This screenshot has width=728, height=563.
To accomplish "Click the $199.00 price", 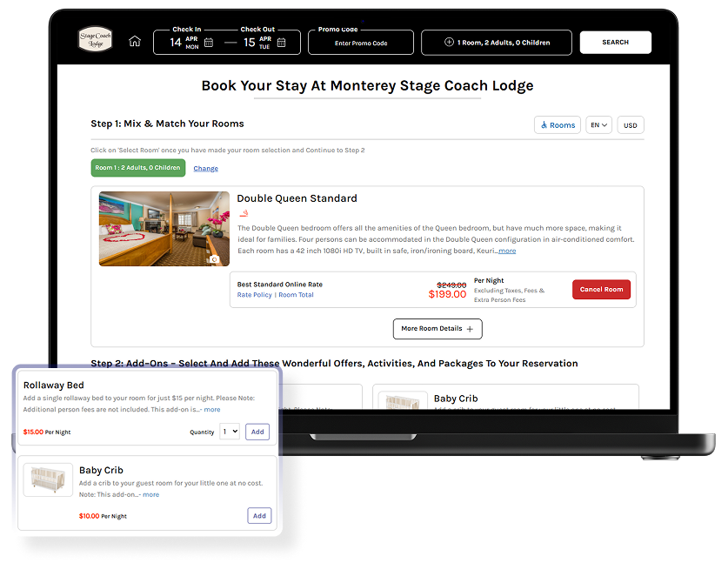I will coord(447,294).
